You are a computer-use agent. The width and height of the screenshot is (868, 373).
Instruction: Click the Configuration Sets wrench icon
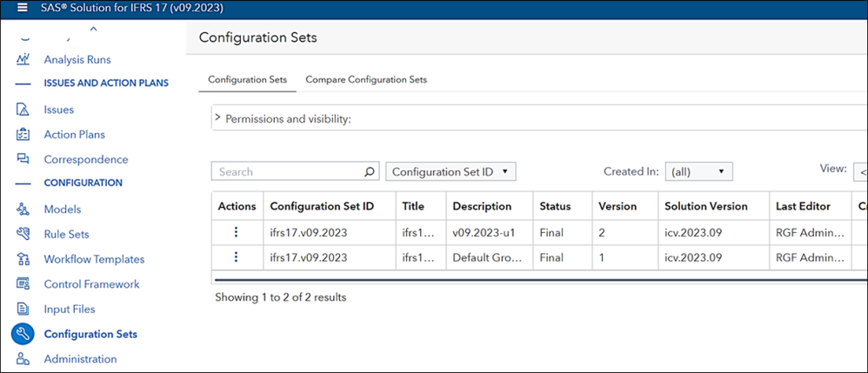23,334
